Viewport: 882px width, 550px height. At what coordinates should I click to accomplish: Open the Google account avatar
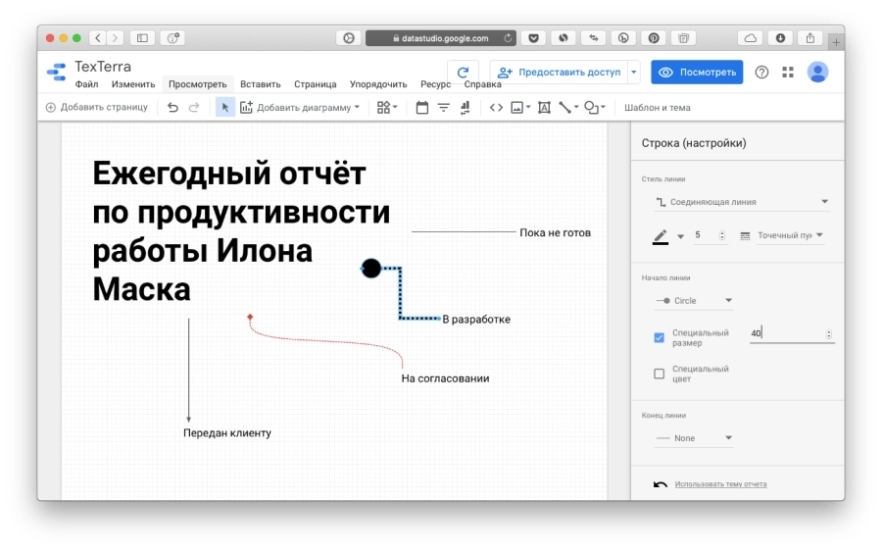[x=818, y=72]
